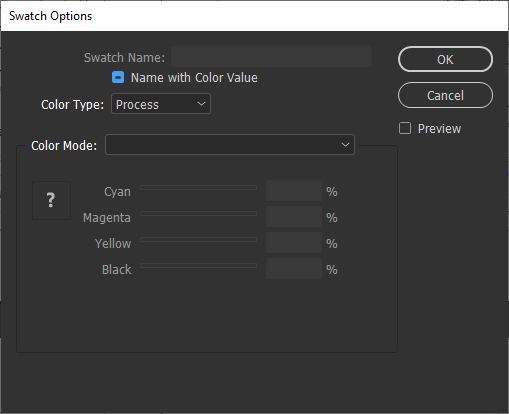
Task: Enable the Preview checkbox
Action: (405, 128)
